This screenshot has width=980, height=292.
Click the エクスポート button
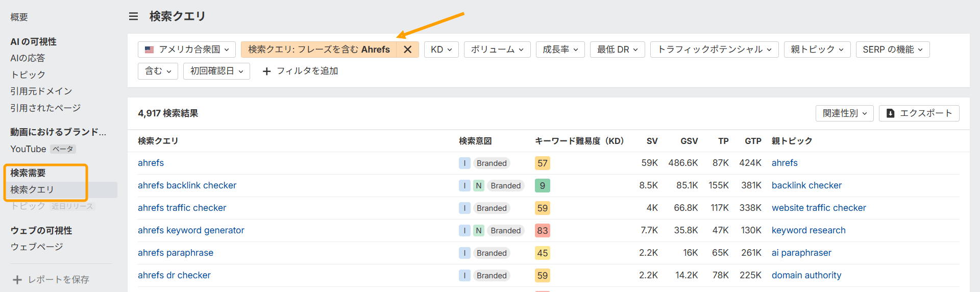click(919, 113)
